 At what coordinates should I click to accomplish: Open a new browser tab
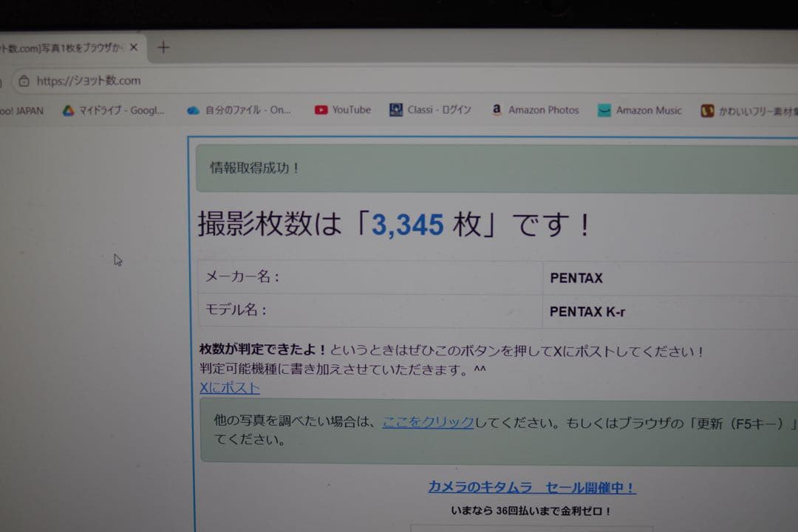coord(163,47)
